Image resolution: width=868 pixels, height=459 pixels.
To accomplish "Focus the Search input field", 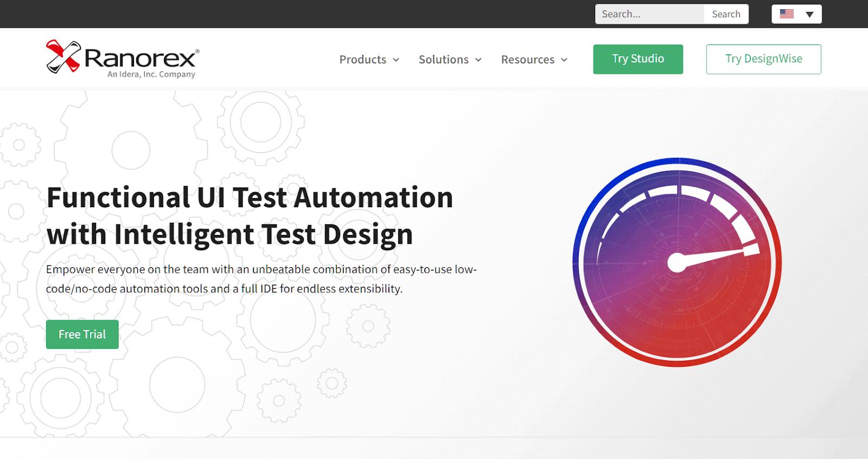I will click(x=650, y=14).
